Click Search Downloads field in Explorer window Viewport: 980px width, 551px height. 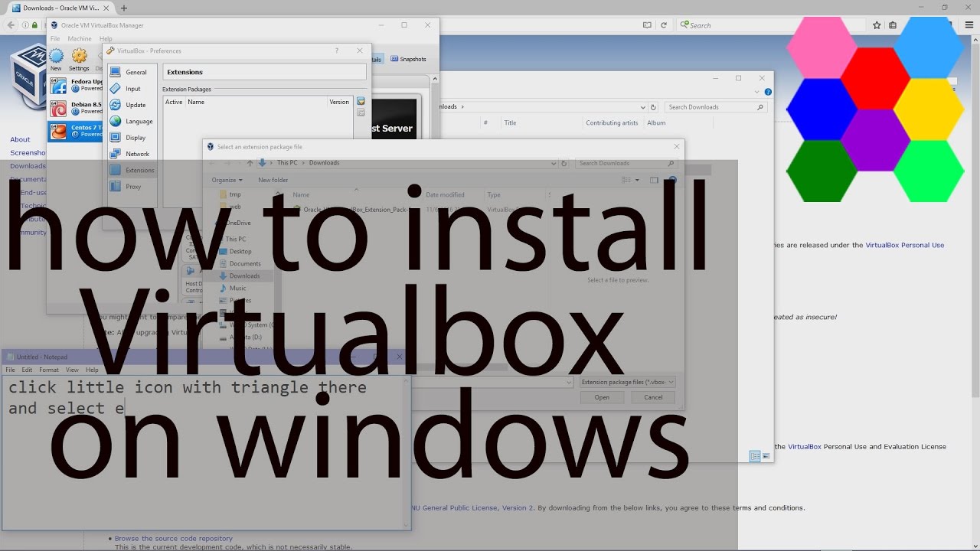(x=715, y=107)
